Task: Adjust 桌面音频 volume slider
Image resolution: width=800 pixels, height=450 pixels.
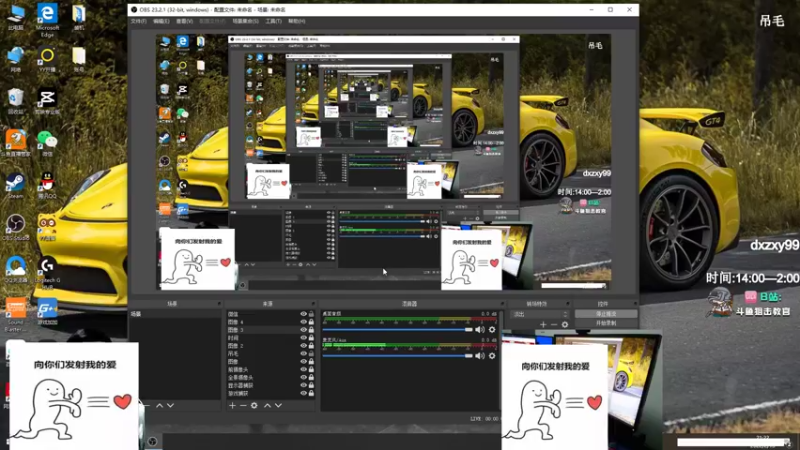Action: coord(397,330)
